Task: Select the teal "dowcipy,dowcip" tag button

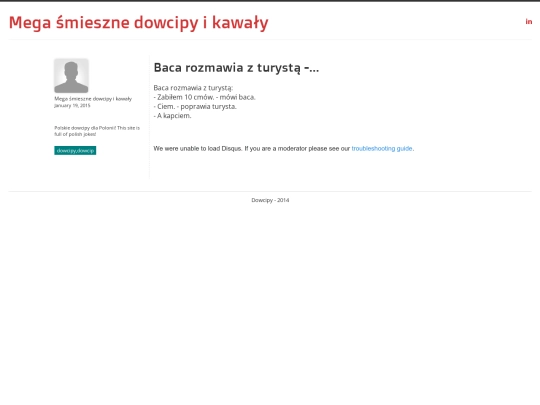Action: [75, 150]
